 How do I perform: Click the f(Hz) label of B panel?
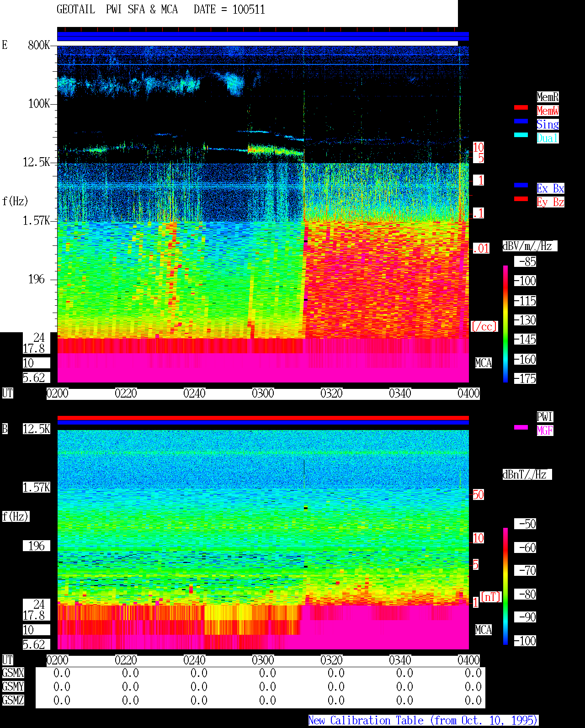16,516
